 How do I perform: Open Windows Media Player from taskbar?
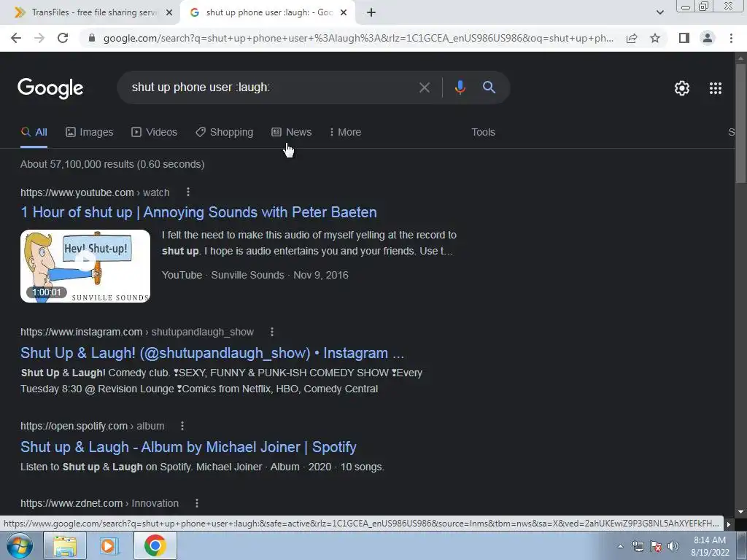click(108, 545)
